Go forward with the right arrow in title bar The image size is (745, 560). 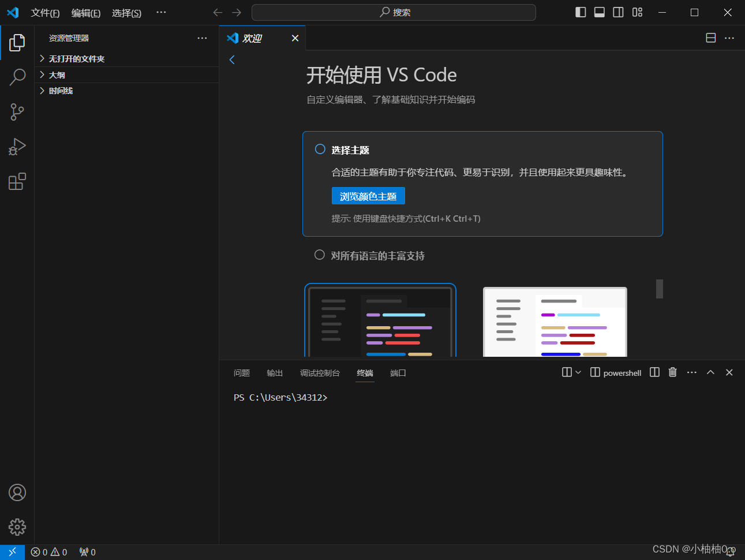pyautogui.click(x=237, y=12)
